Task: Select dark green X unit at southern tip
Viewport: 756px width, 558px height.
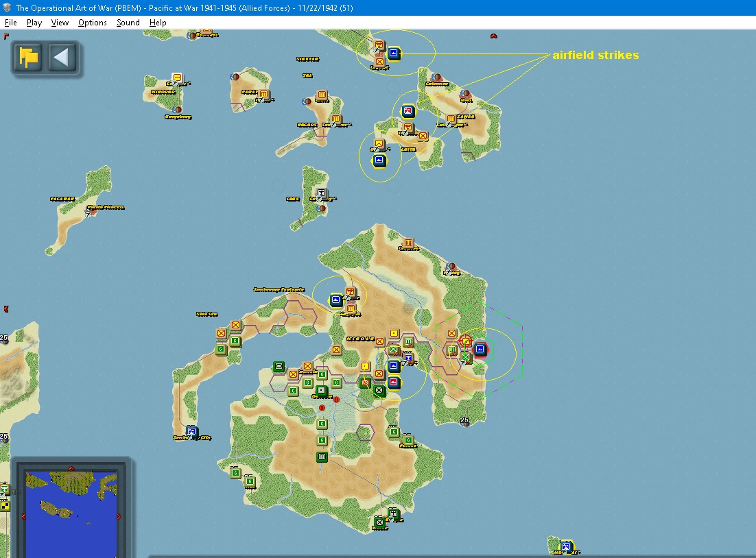Action: point(379,522)
